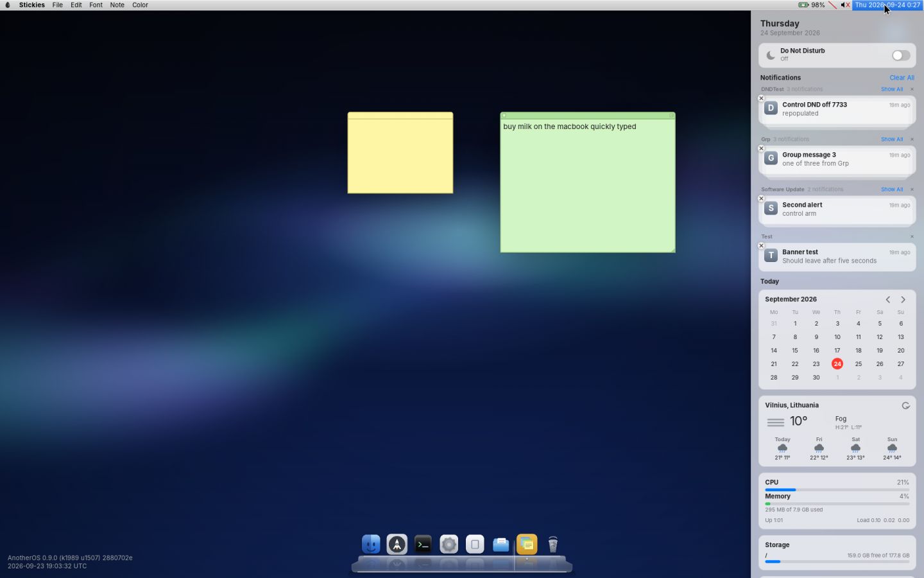Open the white rounded-square app in the dock
The image size is (924, 578).
(x=475, y=545)
